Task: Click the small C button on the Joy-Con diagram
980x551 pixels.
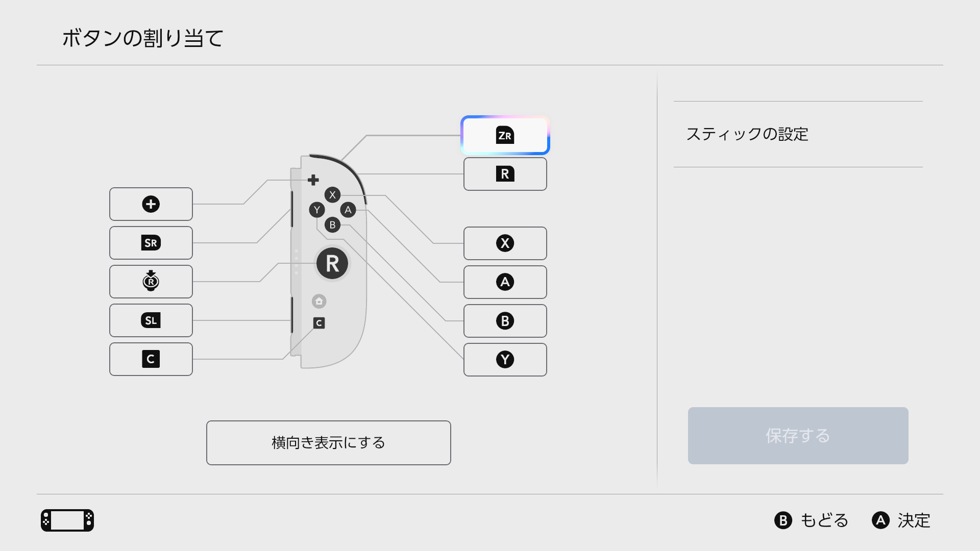Action: (x=319, y=323)
